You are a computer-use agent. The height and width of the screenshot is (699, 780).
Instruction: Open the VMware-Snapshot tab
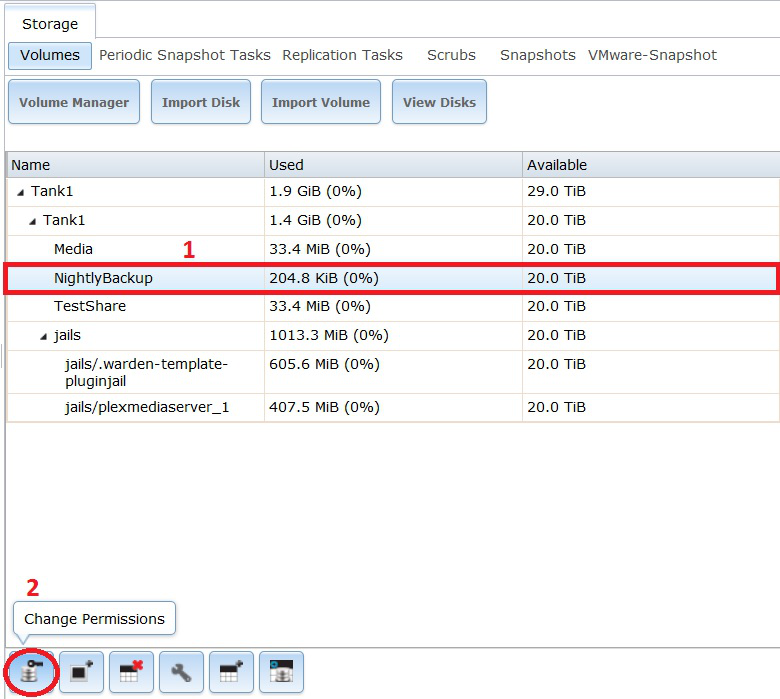tap(652, 55)
